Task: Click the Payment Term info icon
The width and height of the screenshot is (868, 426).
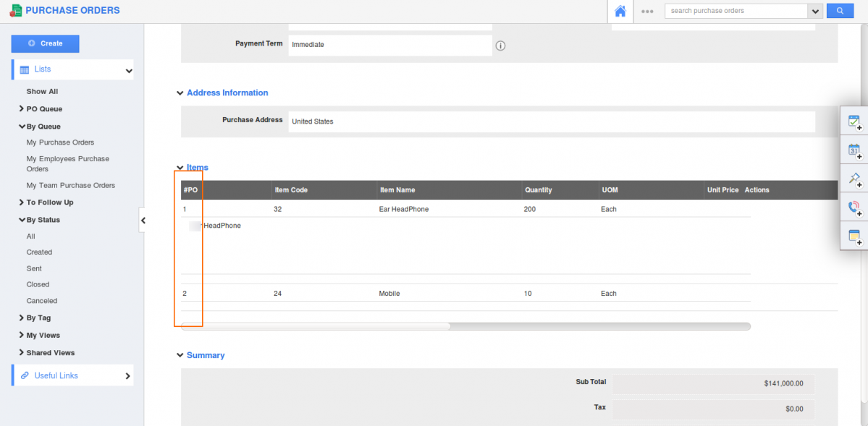Action: click(500, 46)
